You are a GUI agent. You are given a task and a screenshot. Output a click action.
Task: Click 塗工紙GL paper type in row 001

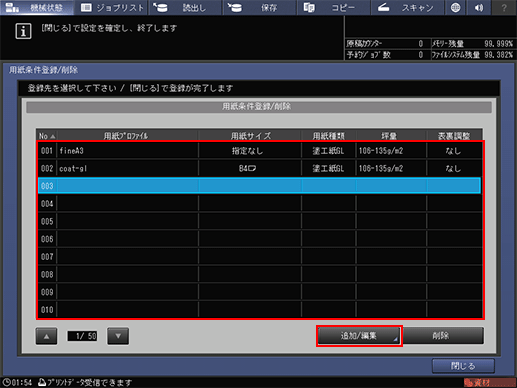(328, 151)
